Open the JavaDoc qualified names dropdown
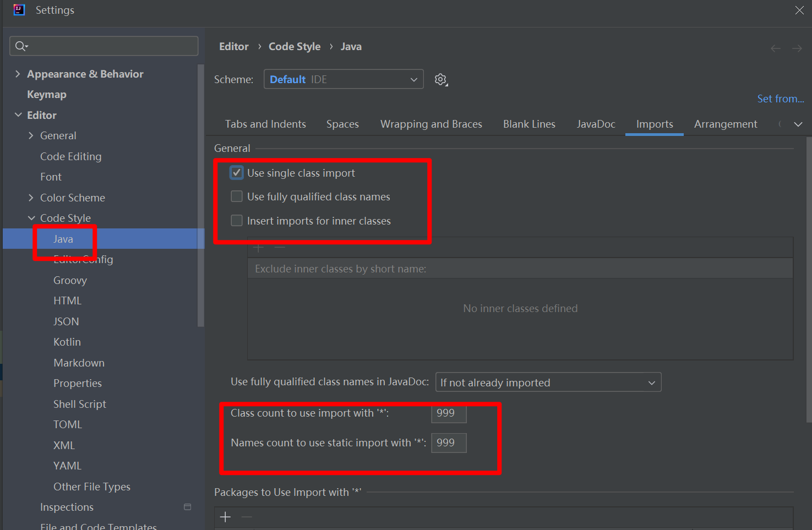Screen dimensions: 812x530 click(548, 383)
